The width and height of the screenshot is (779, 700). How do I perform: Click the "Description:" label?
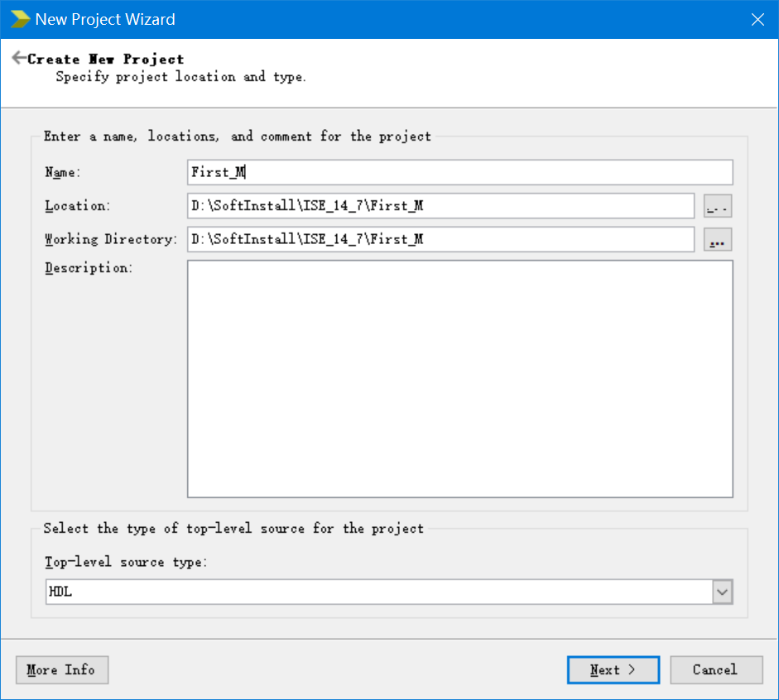click(89, 268)
